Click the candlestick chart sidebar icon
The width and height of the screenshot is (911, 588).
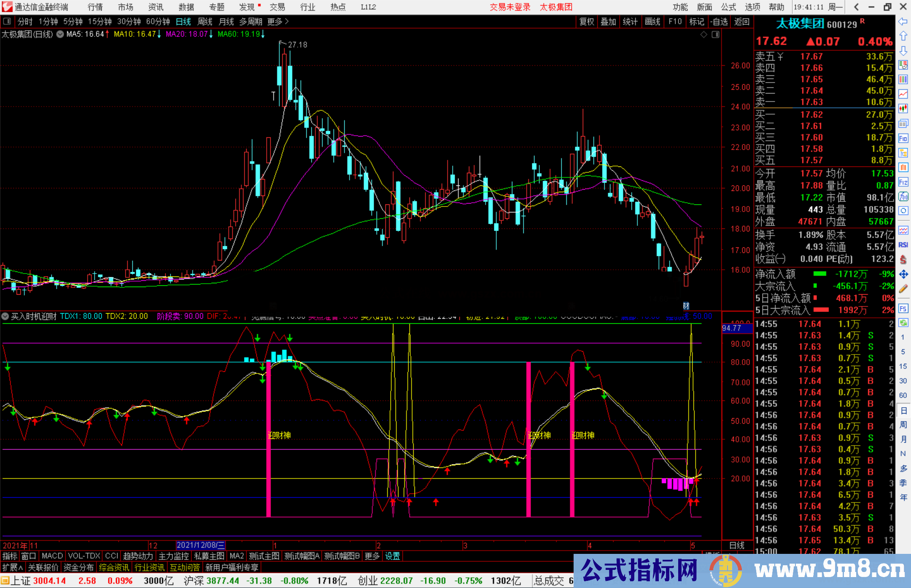point(903,109)
